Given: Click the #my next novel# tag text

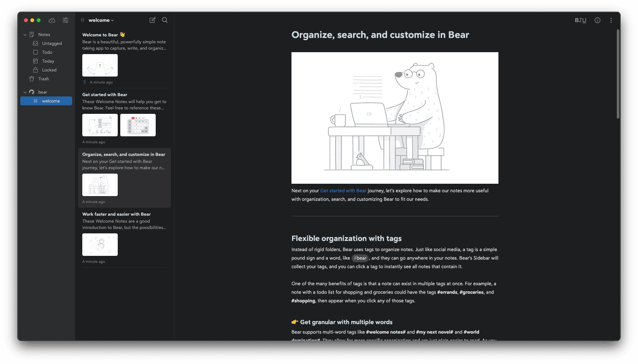Looking at the screenshot, I should [435, 332].
